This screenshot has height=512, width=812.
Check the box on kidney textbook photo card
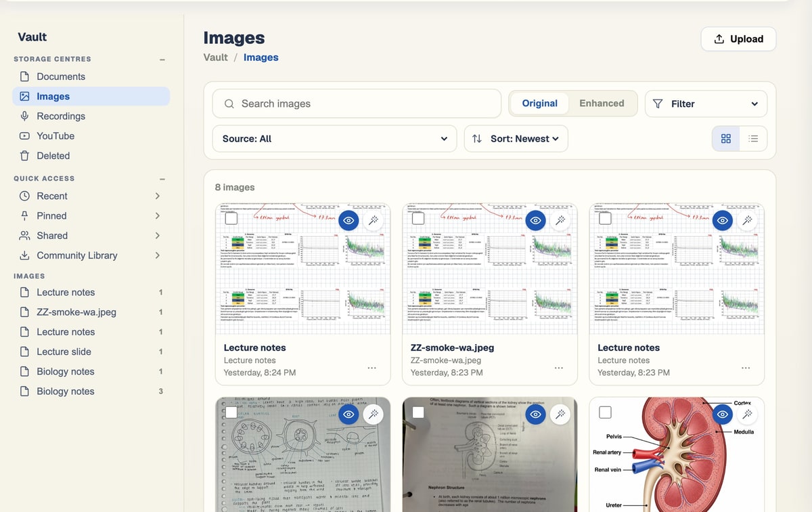pyautogui.click(x=418, y=412)
